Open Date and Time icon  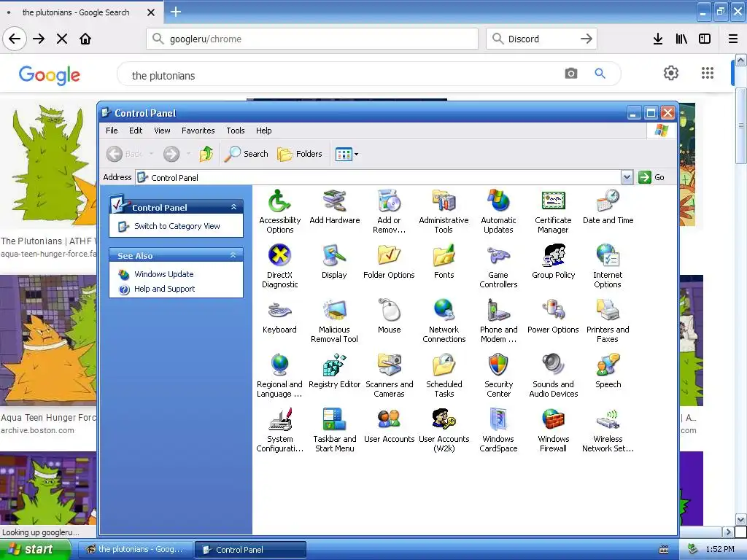pos(608,206)
